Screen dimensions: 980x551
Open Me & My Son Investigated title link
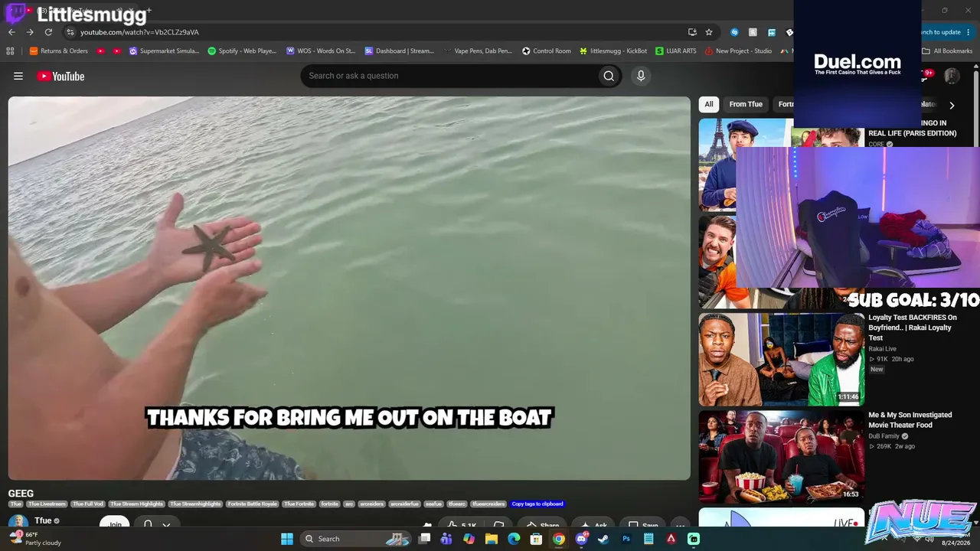click(910, 420)
